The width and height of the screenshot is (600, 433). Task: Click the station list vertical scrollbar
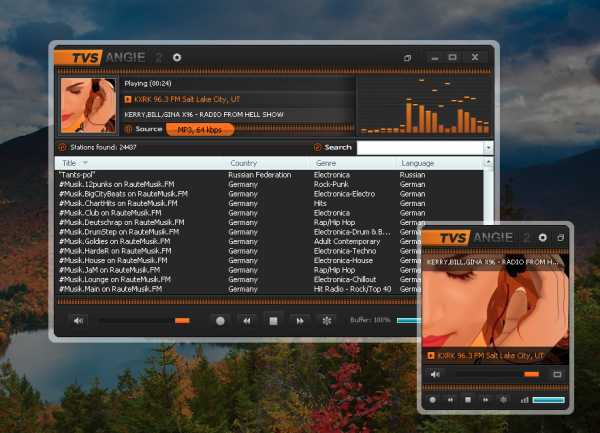pos(488,195)
